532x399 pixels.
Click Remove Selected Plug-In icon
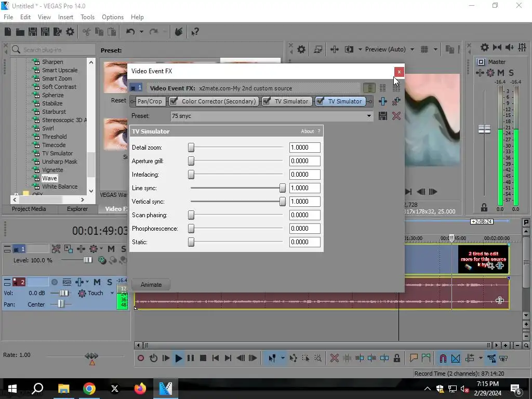click(396, 101)
